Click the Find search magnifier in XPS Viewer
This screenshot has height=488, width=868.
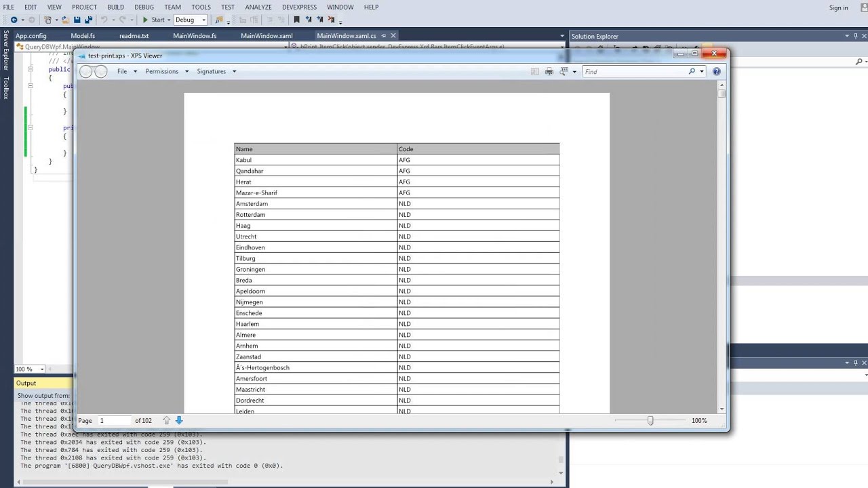click(x=692, y=71)
